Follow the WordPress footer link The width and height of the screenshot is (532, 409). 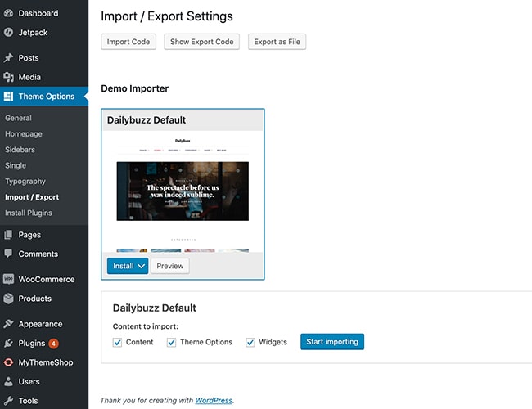(x=214, y=401)
